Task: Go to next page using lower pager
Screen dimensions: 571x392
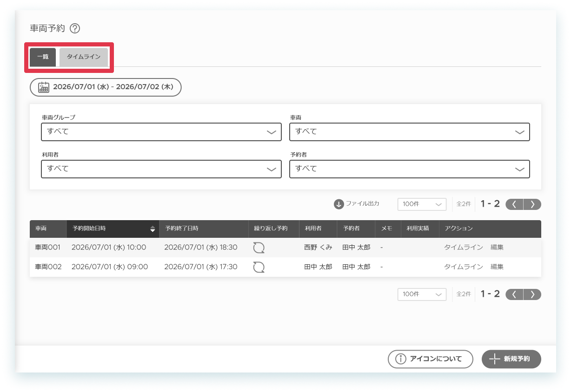Action: [x=532, y=294]
